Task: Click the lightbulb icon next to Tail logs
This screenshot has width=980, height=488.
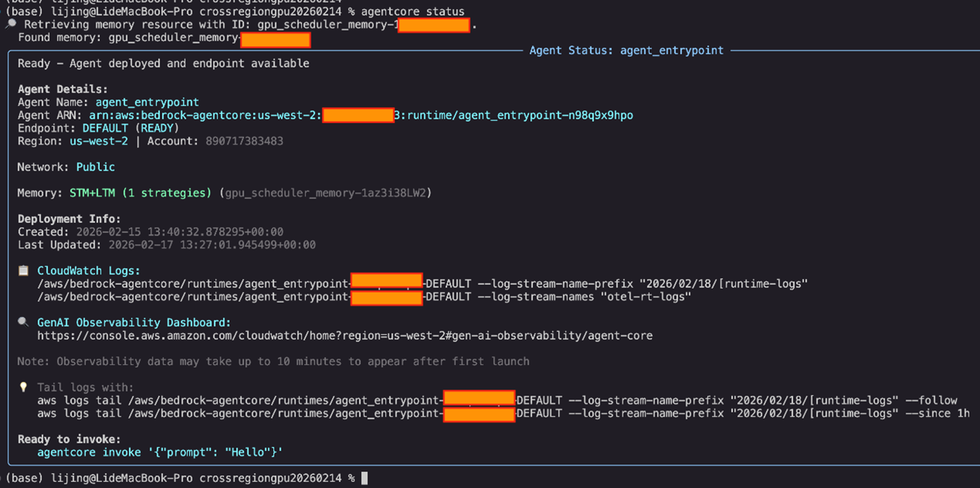Action: 23,387
